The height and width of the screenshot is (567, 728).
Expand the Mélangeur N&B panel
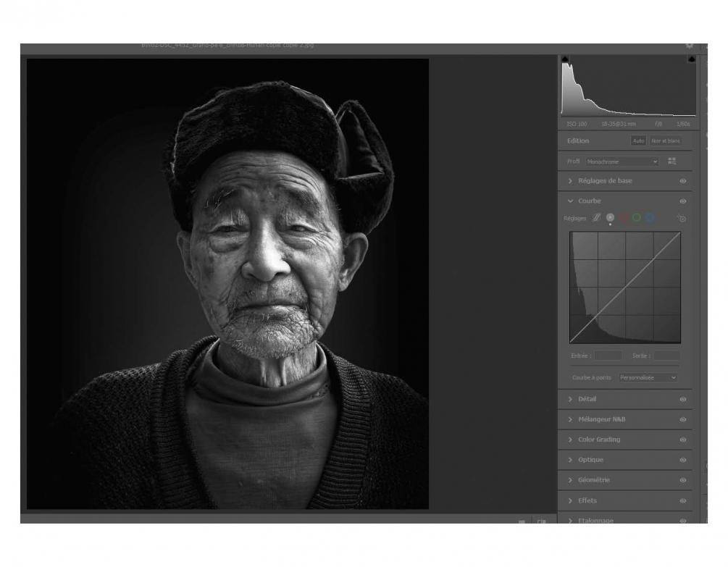571,419
